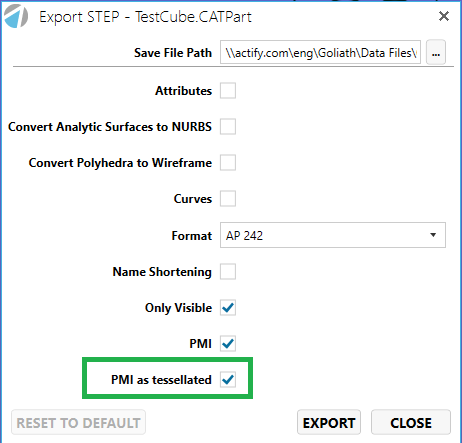This screenshot has height=443, width=462.
Task: Uncheck the Only Visible checkbox
Action: pyautogui.click(x=228, y=308)
